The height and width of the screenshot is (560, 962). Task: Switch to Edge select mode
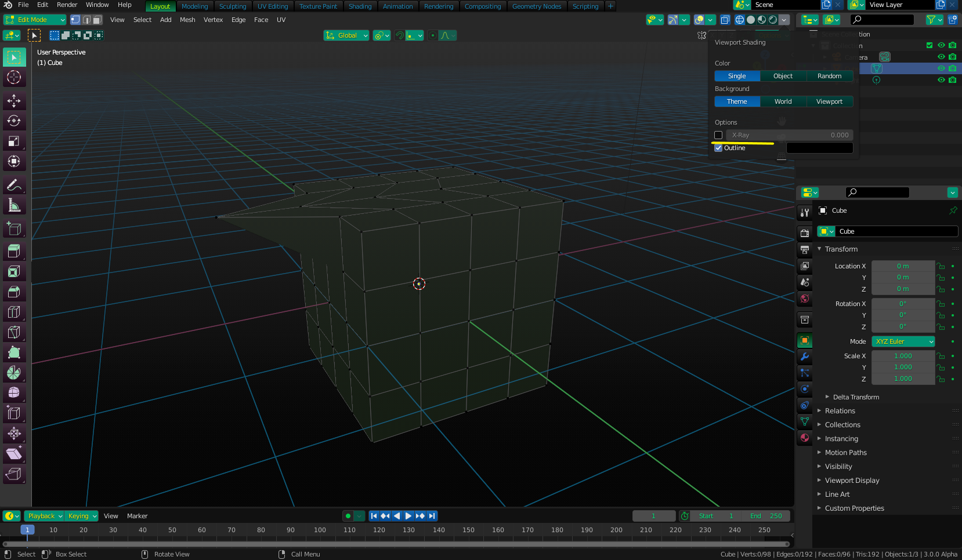(x=86, y=20)
